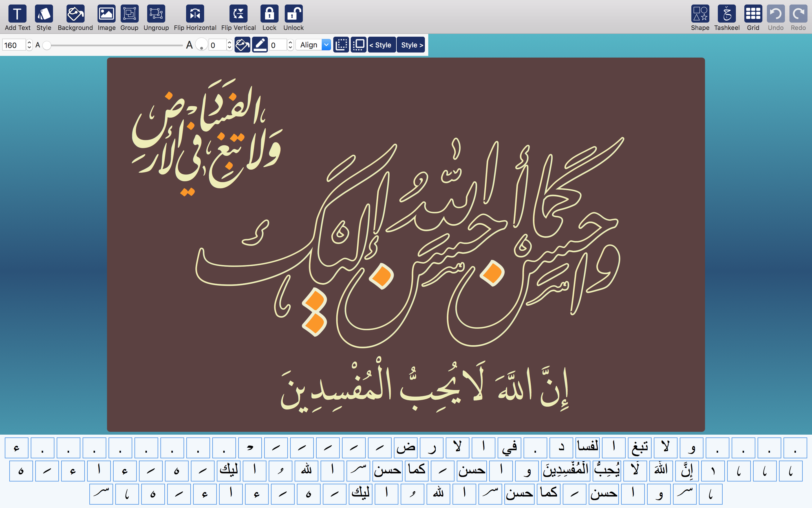The width and height of the screenshot is (812, 508).
Task: Click the font size field showing 160
Action: click(x=14, y=45)
